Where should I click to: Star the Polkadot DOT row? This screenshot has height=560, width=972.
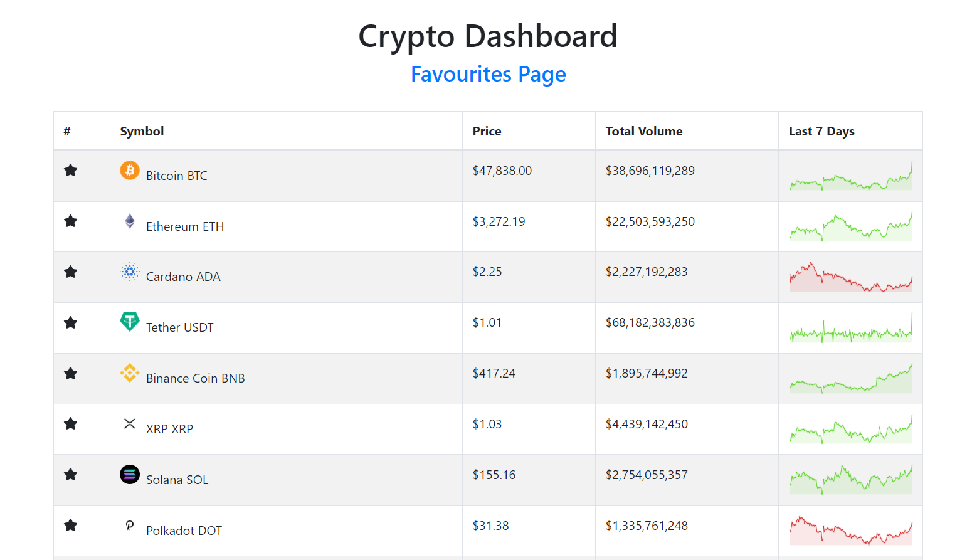pyautogui.click(x=71, y=526)
